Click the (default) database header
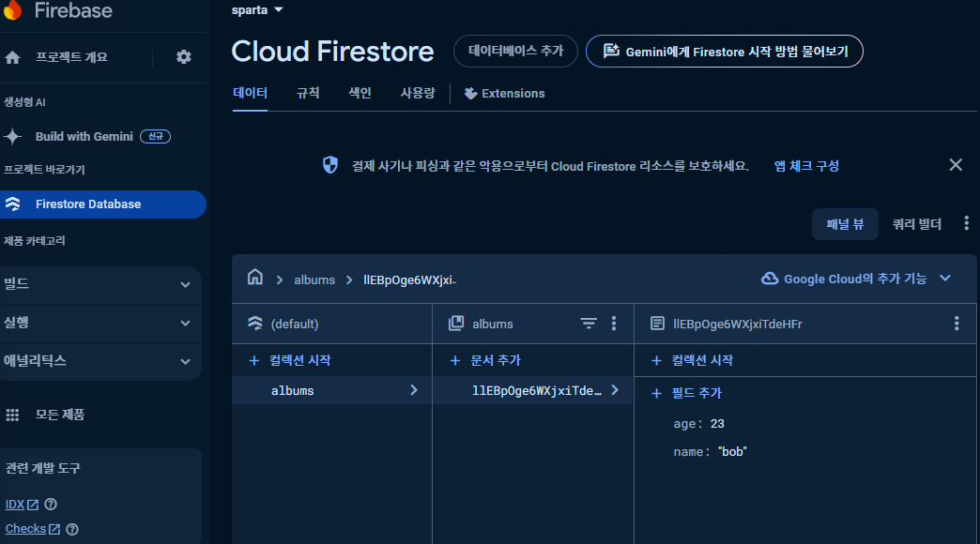Viewport: 980px width, 544px height. click(x=295, y=324)
